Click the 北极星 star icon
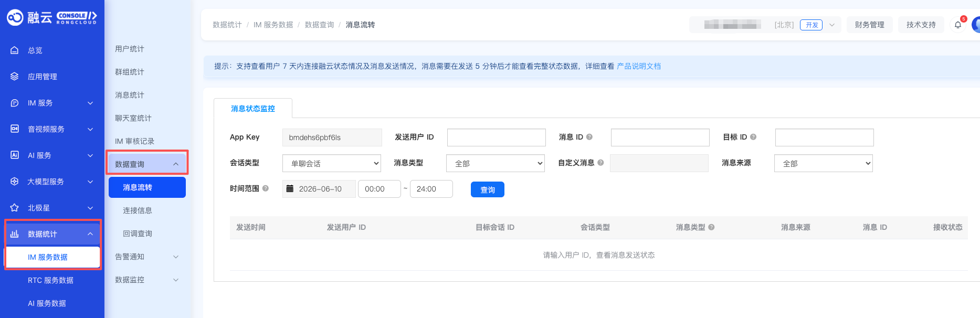 coord(15,208)
